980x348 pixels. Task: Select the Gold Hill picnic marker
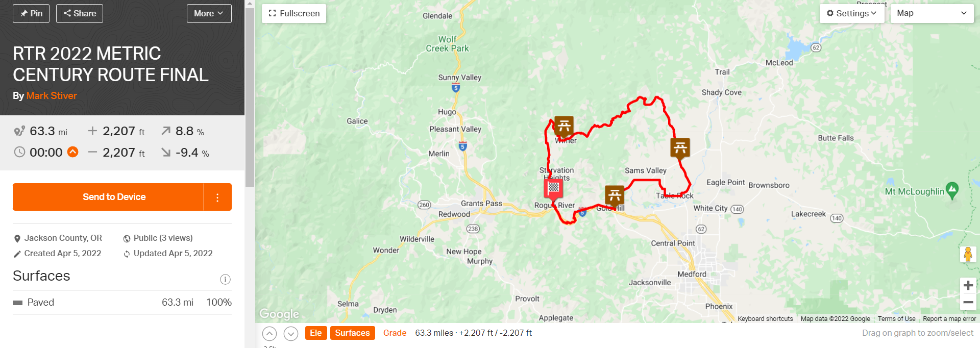coord(615,195)
